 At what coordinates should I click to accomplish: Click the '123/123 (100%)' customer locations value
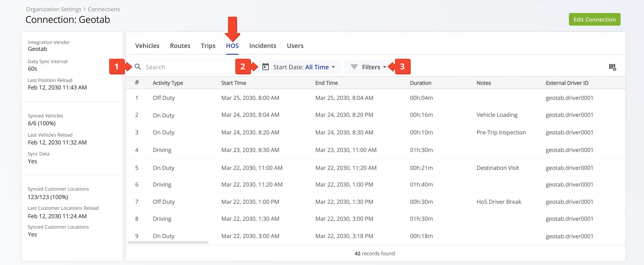(48, 197)
